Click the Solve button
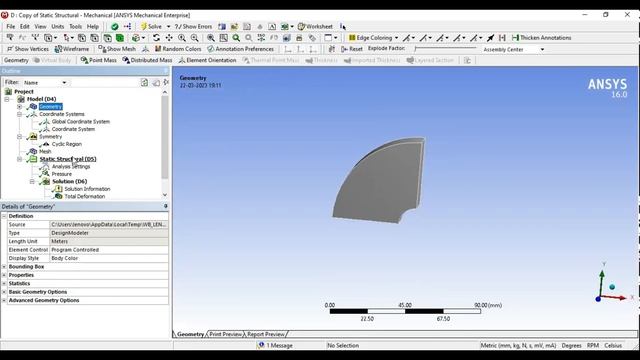This screenshot has height=360, width=640. [x=151, y=27]
